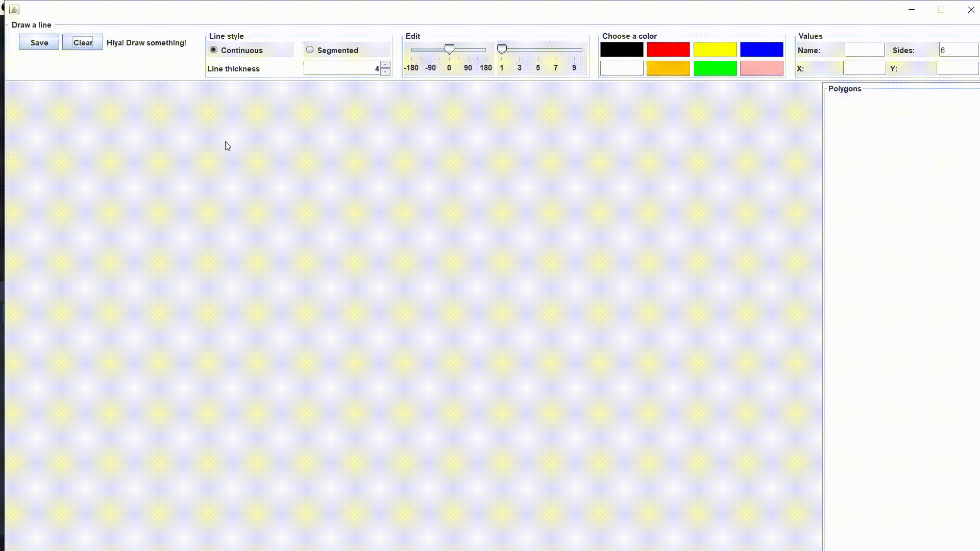Viewport: 980px width, 551px height.
Task: Click the Name input field
Action: (x=864, y=50)
